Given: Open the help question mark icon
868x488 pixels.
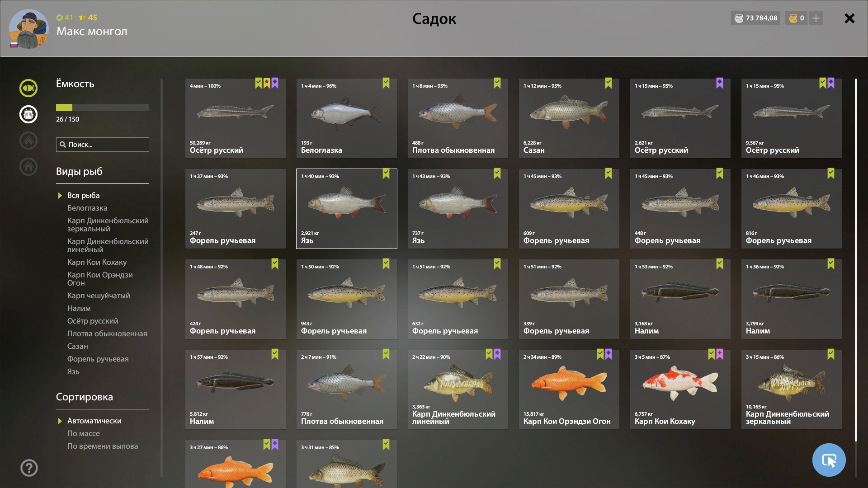Looking at the screenshot, I should point(29,468).
